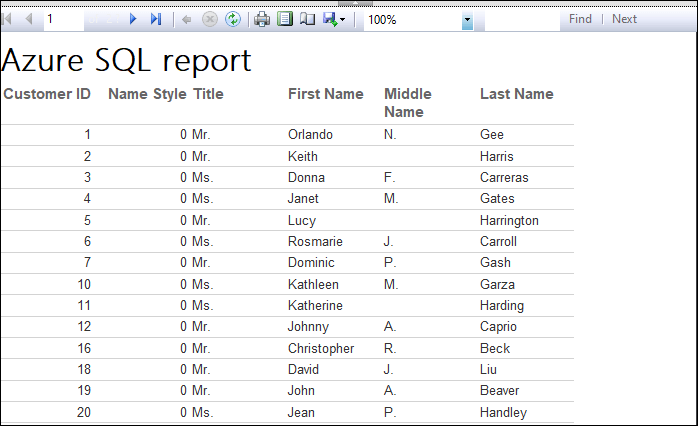Select first name Dominic
Image resolution: width=698 pixels, height=426 pixels.
311,262
